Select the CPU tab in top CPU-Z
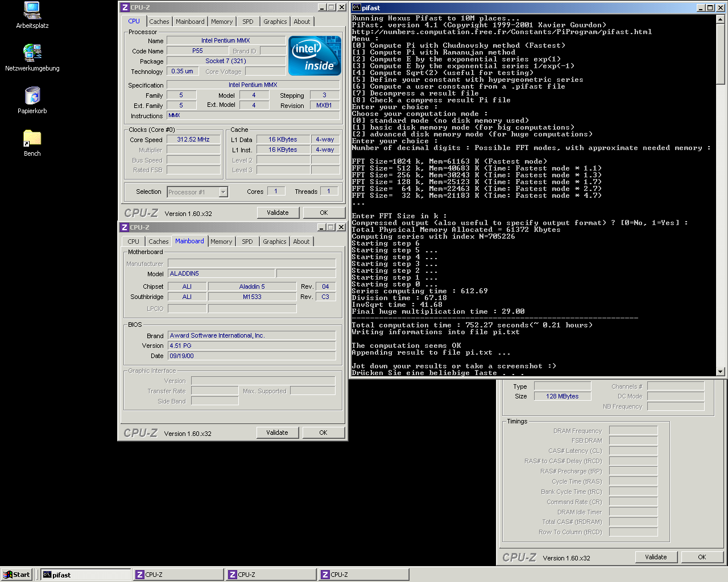 134,21
